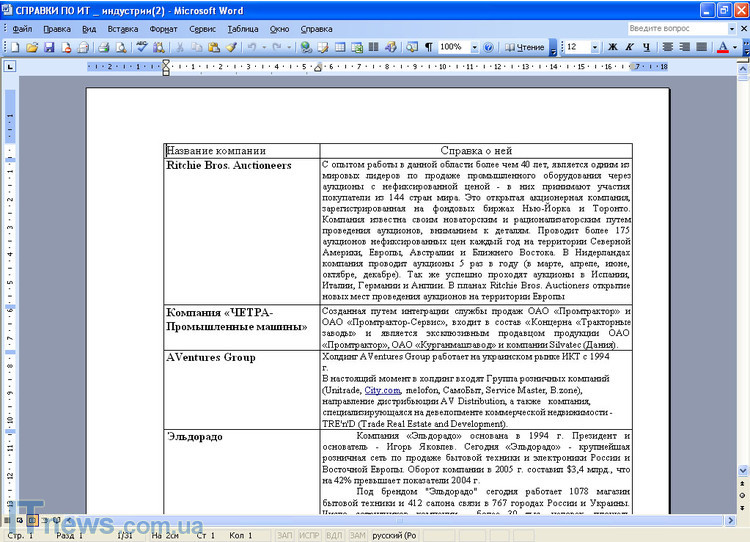The height and width of the screenshot is (542, 750).
Task: Open Print Preview with the magnifier page icon
Action: pyautogui.click(x=121, y=47)
